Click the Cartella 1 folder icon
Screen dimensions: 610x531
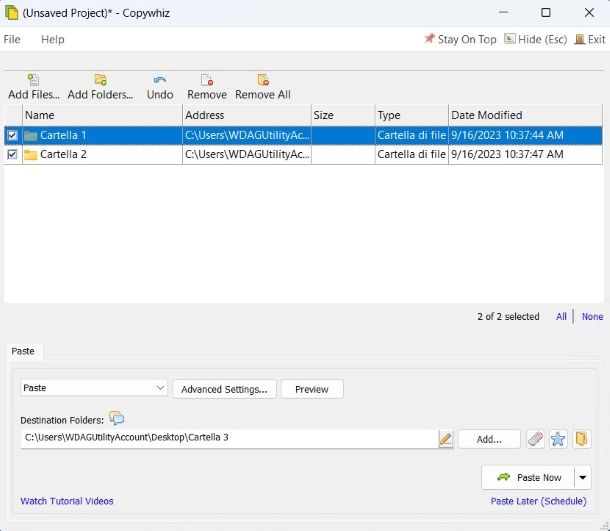click(x=30, y=135)
